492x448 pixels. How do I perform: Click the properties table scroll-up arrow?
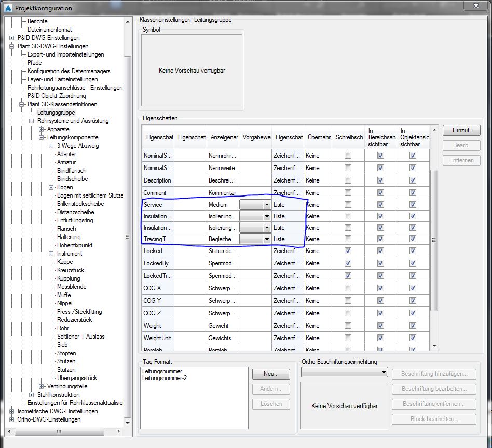point(434,130)
